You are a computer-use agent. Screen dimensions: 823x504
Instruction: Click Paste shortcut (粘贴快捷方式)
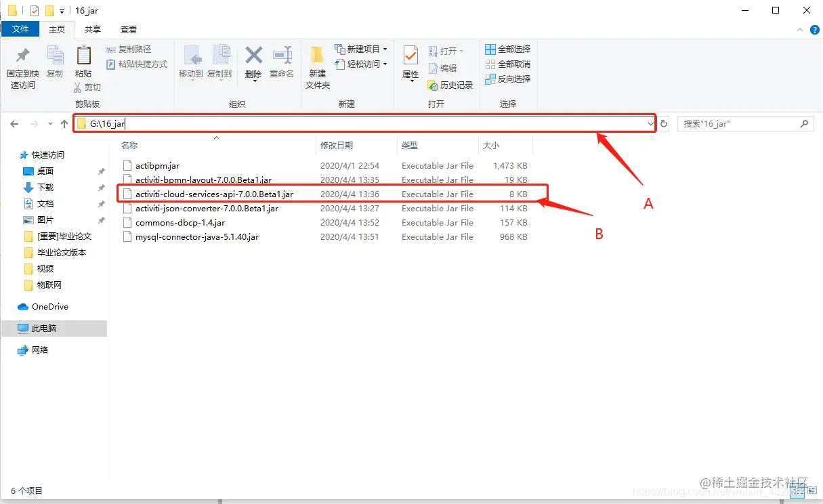137,64
